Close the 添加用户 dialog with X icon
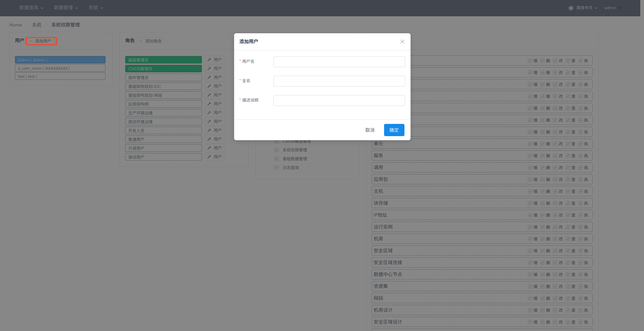Screen dimensions: 644x331 (x=402, y=41)
